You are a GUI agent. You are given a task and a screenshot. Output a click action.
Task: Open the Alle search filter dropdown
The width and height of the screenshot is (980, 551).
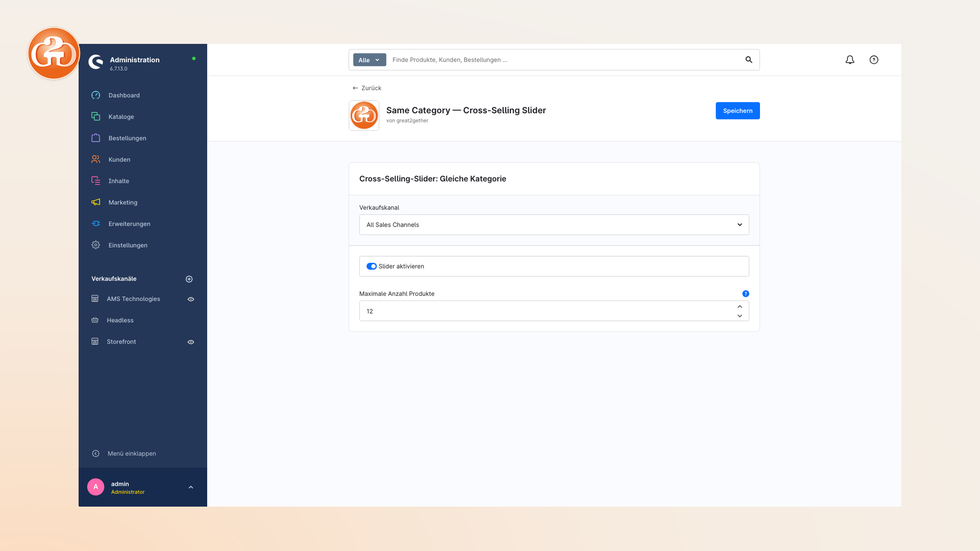point(370,60)
